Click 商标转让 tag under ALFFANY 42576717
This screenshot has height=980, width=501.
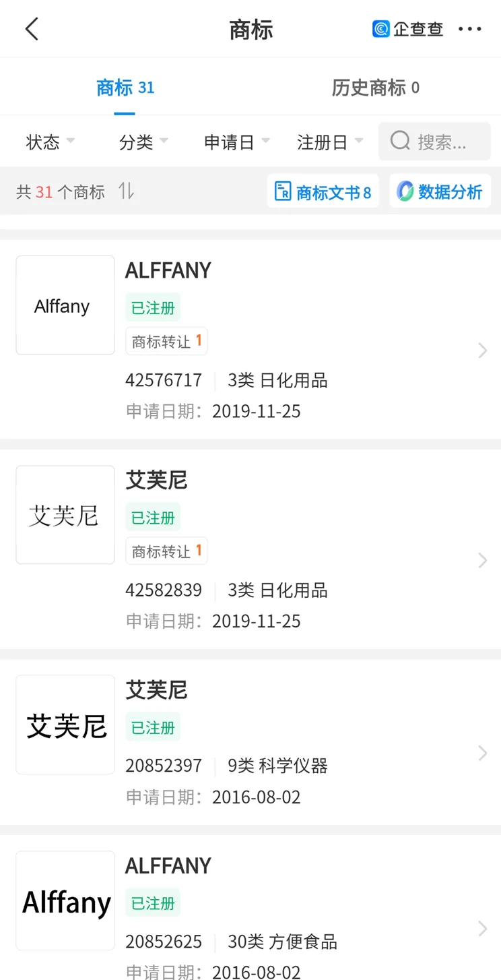coord(166,341)
